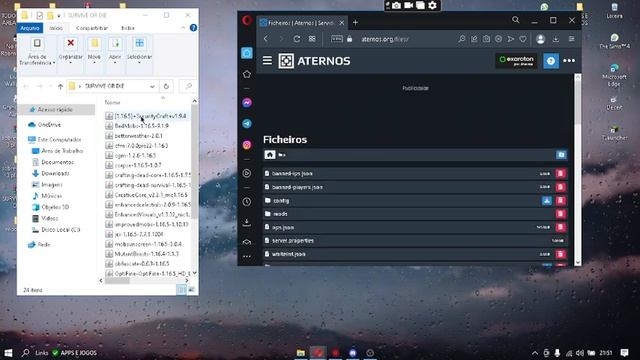The image size is (640, 360).
Task: Open a new tab in Opera
Action: coord(355,23)
